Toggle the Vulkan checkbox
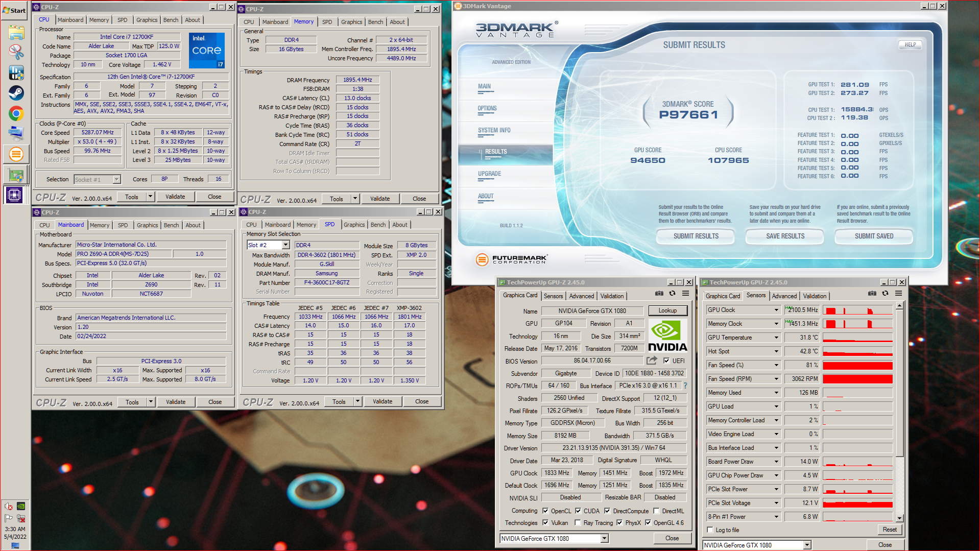Viewport: 980px width, 551px height. pyautogui.click(x=545, y=522)
